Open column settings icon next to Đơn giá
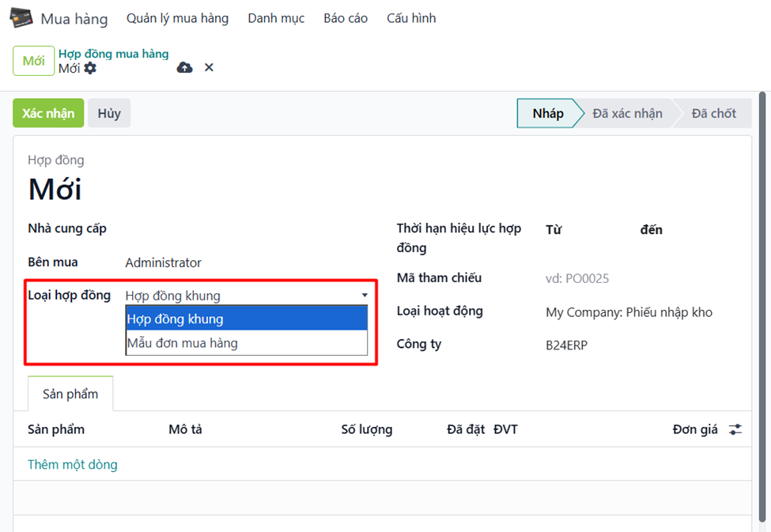 point(735,429)
